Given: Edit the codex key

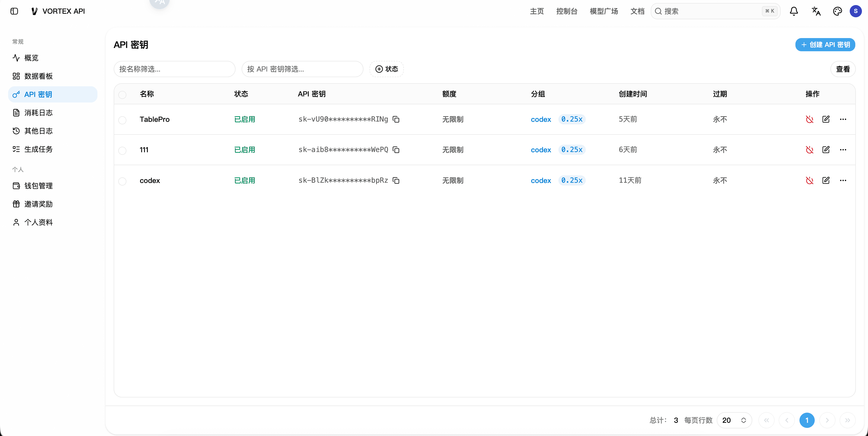Looking at the screenshot, I should pos(826,181).
